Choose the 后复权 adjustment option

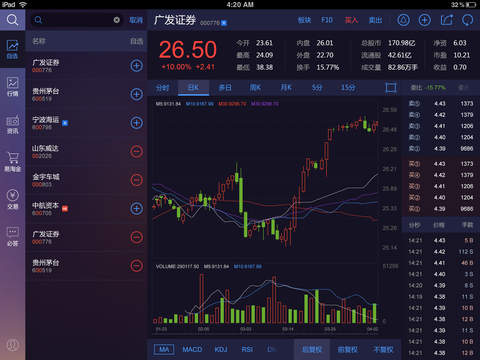[x=312, y=349]
